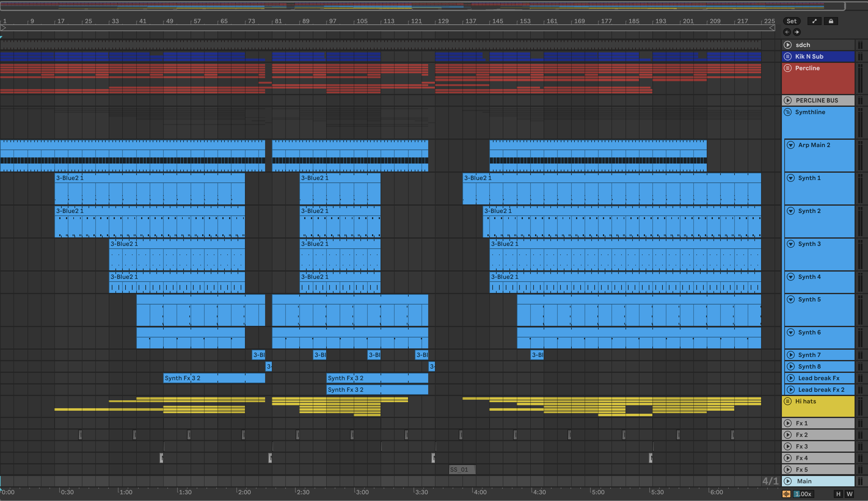
Task: Unfold the Fx 5 track icon
Action: pyautogui.click(x=788, y=470)
